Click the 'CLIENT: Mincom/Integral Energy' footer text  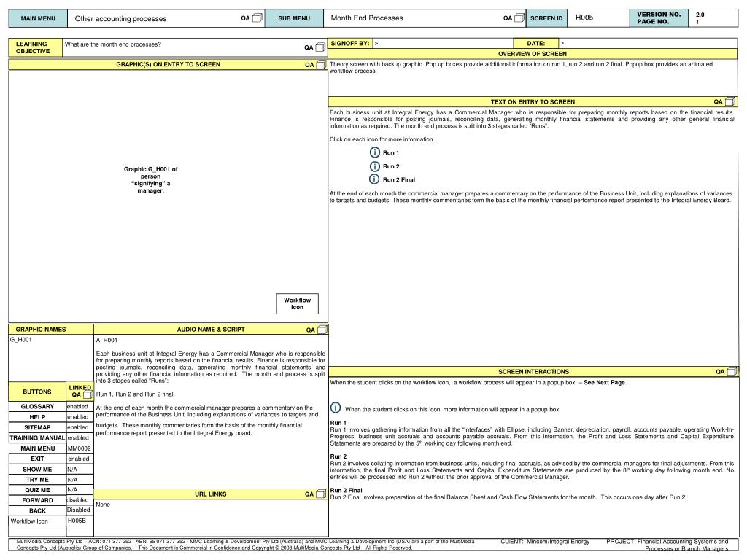tap(545, 542)
